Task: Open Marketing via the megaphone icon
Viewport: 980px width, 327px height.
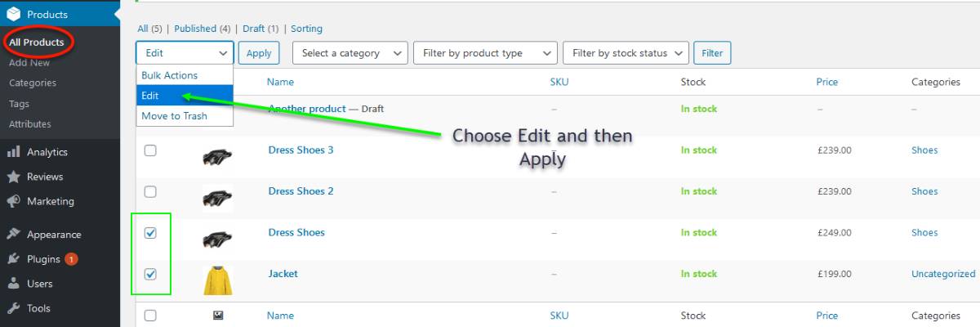Action: pos(13,201)
